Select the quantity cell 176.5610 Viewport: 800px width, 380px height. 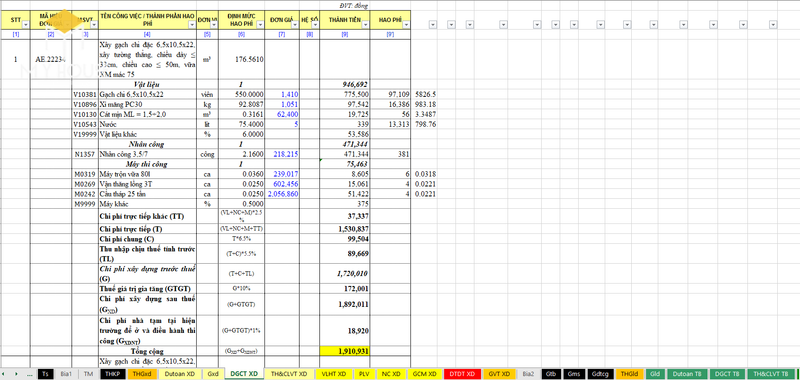point(242,59)
